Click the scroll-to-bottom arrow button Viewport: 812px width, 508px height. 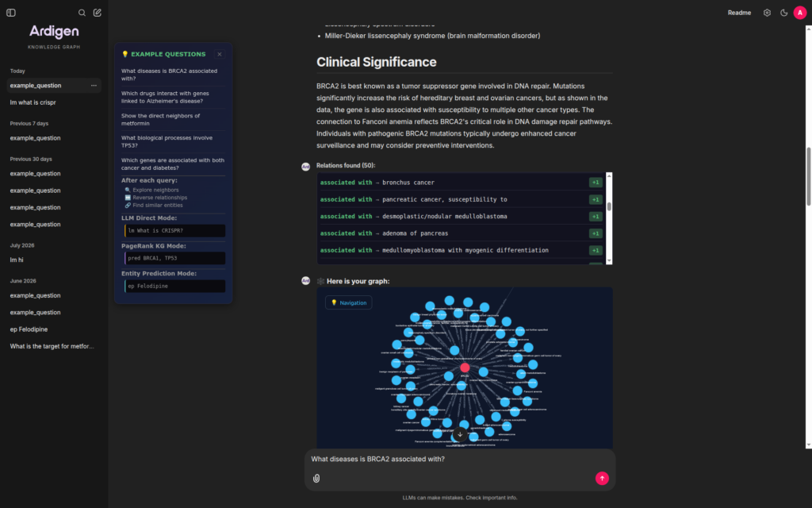(x=460, y=434)
